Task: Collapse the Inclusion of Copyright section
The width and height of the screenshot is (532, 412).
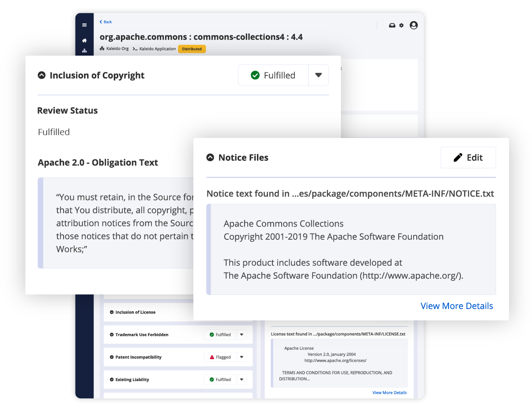Action: pyautogui.click(x=42, y=76)
